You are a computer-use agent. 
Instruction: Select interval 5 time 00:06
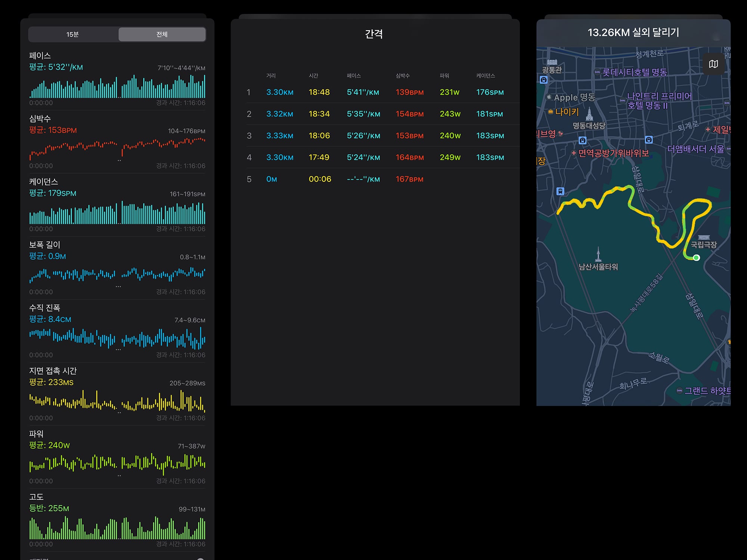point(320,179)
